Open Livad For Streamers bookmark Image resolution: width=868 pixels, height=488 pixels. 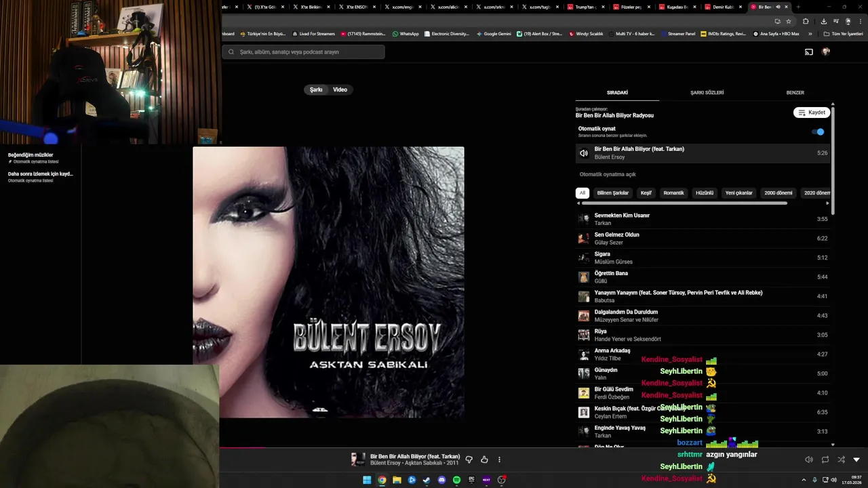click(x=313, y=34)
